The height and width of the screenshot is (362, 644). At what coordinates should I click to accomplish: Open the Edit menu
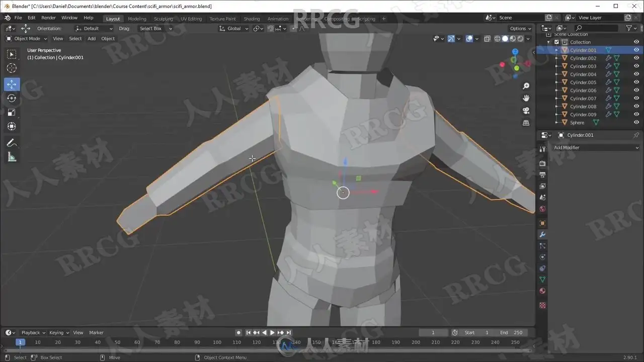click(x=31, y=18)
